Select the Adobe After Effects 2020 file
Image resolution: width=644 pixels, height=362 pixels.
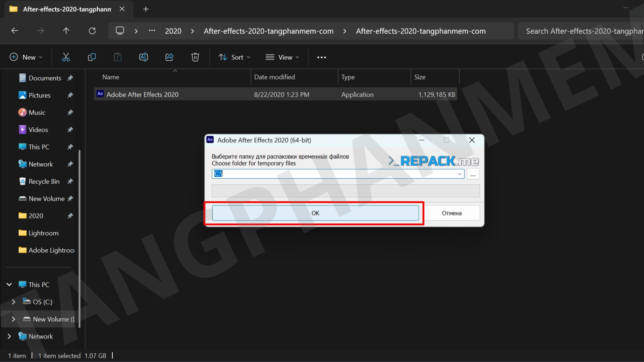click(x=275, y=95)
